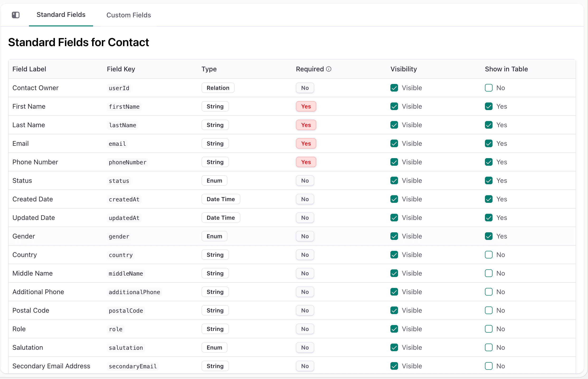Screen dimensions: 588x379
Task: Toggle Visible checkbox for Gender row
Action: pyautogui.click(x=394, y=236)
